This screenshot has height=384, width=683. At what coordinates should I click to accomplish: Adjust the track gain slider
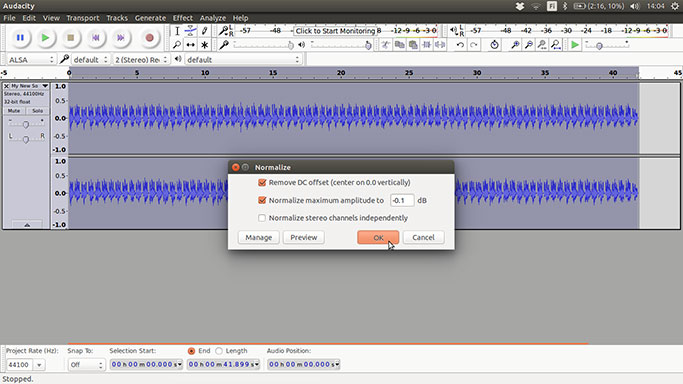pos(26,124)
